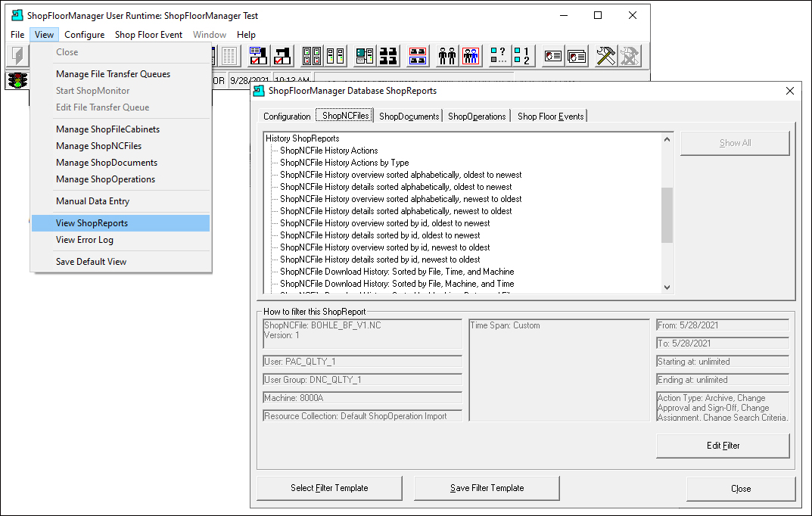Viewport: 812px width, 516px height.
Task: Click the exit door toolbar icon
Action: pyautogui.click(x=17, y=55)
